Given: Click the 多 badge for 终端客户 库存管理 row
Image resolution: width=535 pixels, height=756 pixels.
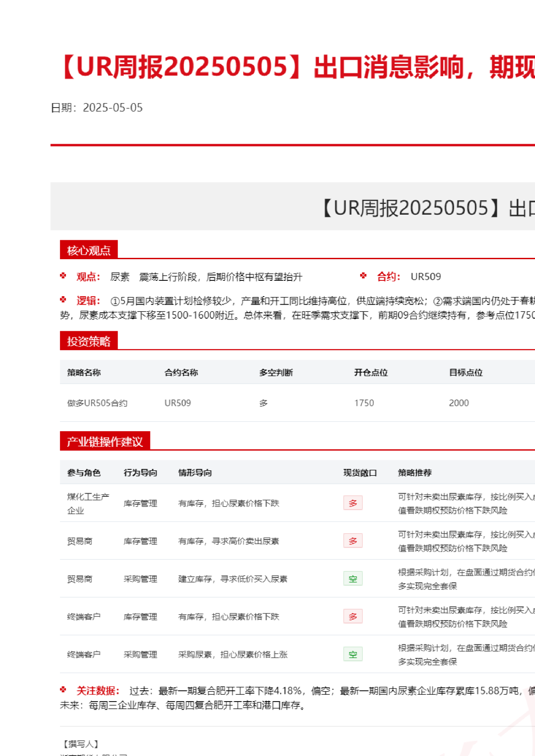Looking at the screenshot, I should tap(353, 616).
